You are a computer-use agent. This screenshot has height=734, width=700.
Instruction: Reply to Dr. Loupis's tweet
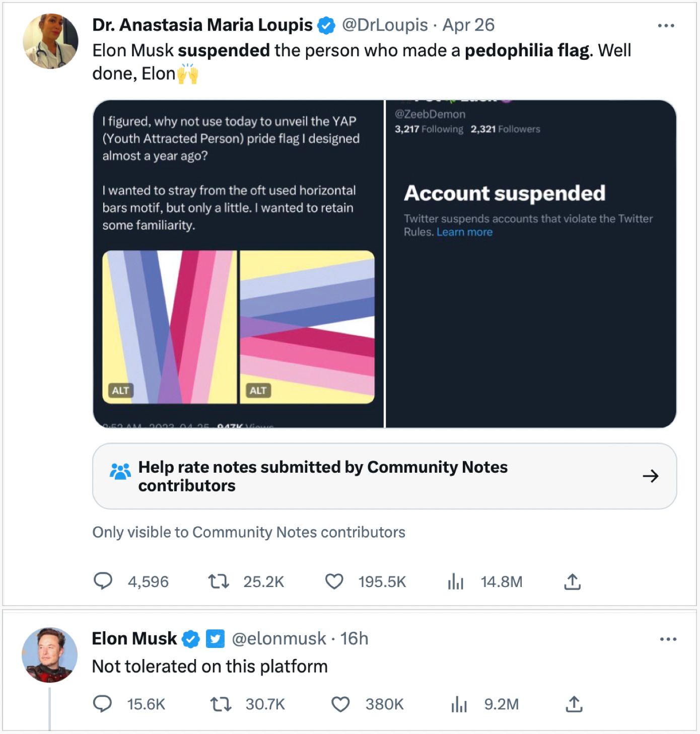pyautogui.click(x=103, y=581)
